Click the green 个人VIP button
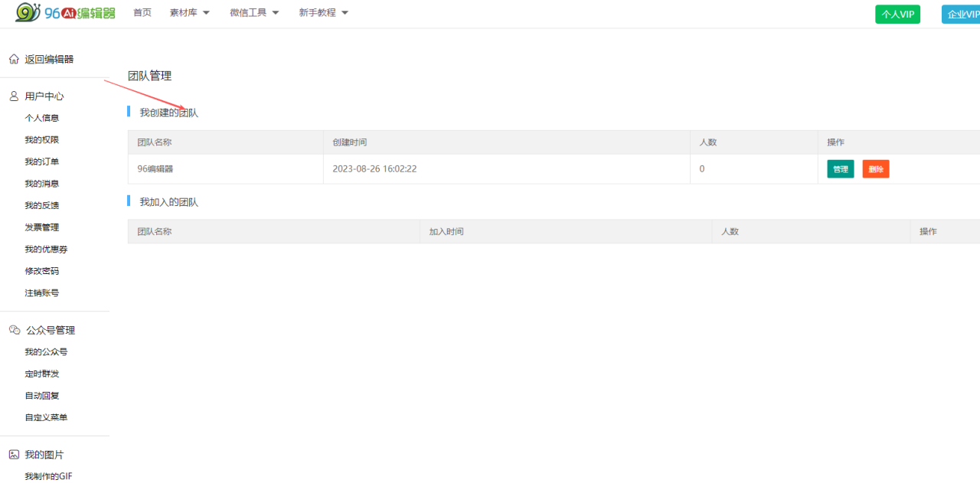The width and height of the screenshot is (980, 483). tap(897, 15)
